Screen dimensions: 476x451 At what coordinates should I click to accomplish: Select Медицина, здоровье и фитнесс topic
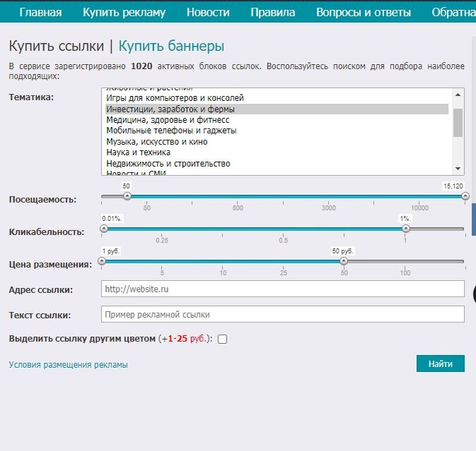click(x=277, y=120)
